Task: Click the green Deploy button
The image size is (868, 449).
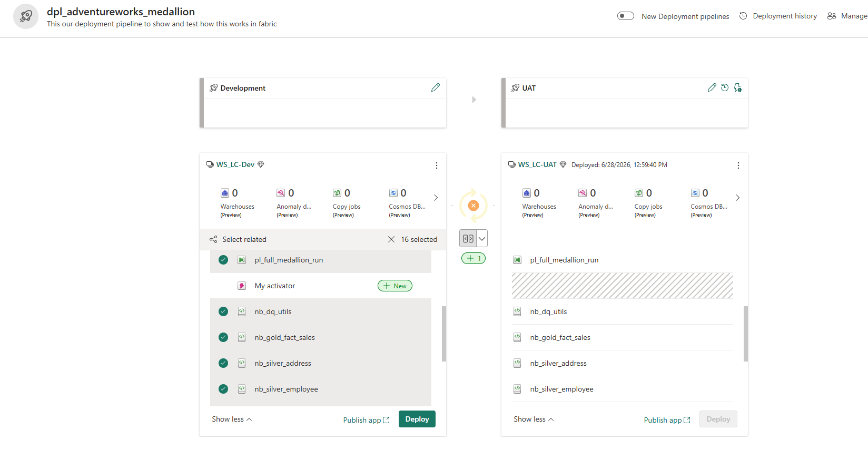Action: [417, 419]
